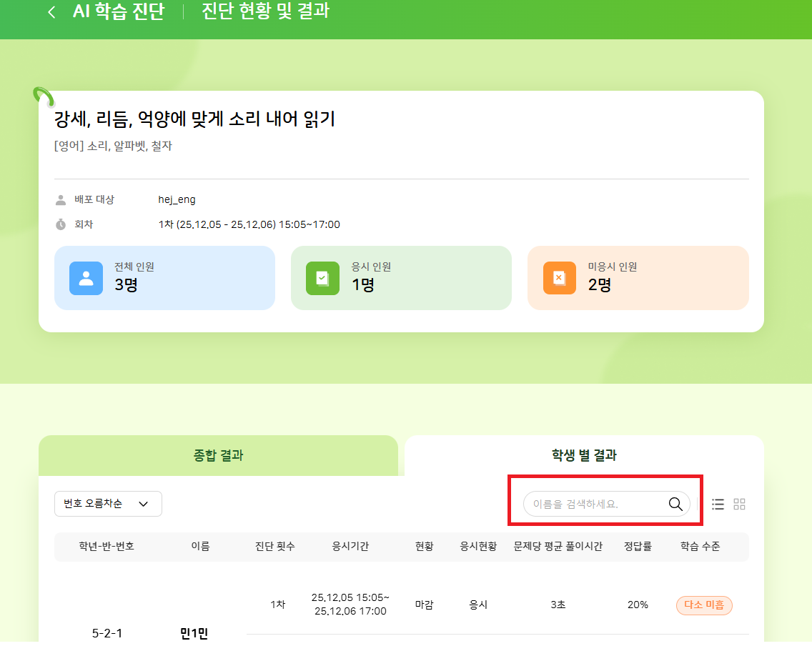The width and height of the screenshot is (812, 646).
Task: Click the 학습 수준 column header
Action: click(x=700, y=547)
